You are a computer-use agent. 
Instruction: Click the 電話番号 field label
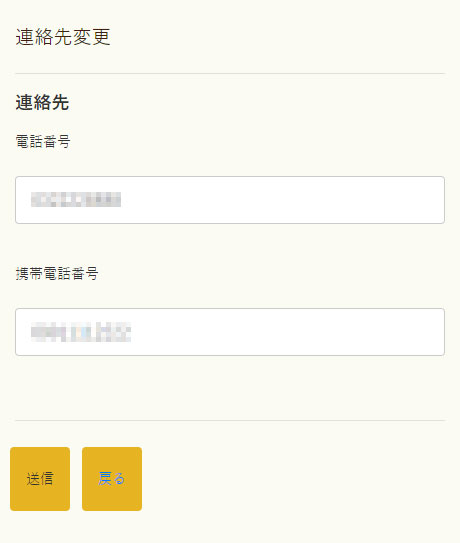(43, 142)
